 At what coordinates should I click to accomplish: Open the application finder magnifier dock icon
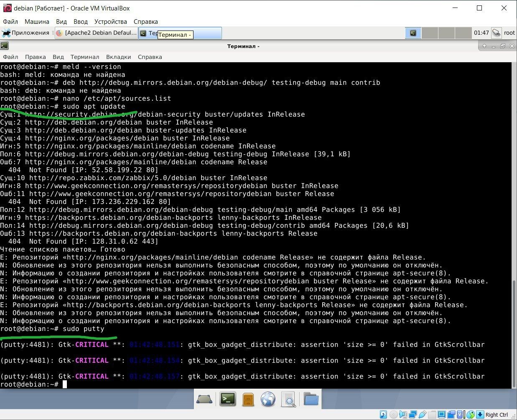point(288,400)
